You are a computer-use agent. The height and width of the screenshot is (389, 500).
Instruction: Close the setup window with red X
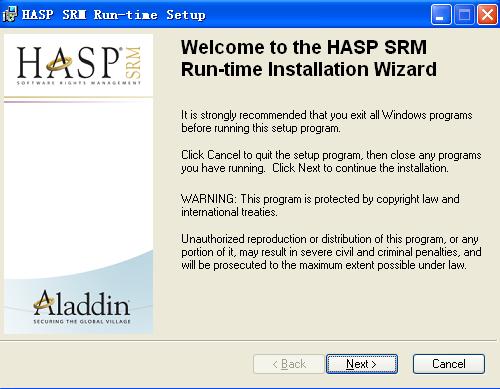click(487, 15)
